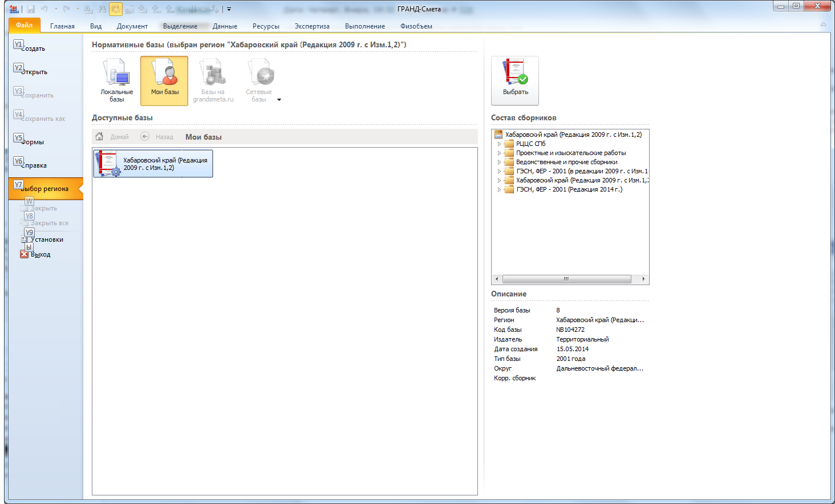The width and height of the screenshot is (835, 504).
Task: Click the Дата создания value 15.05.2014
Action: tap(573, 349)
